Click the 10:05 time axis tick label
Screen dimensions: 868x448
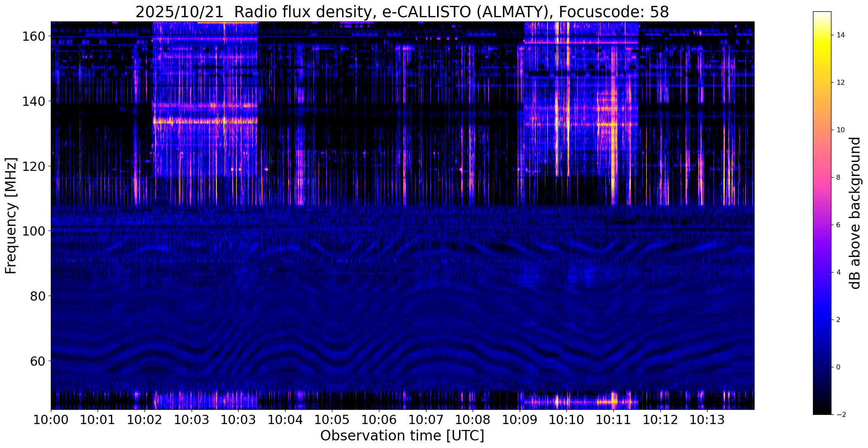click(332, 420)
